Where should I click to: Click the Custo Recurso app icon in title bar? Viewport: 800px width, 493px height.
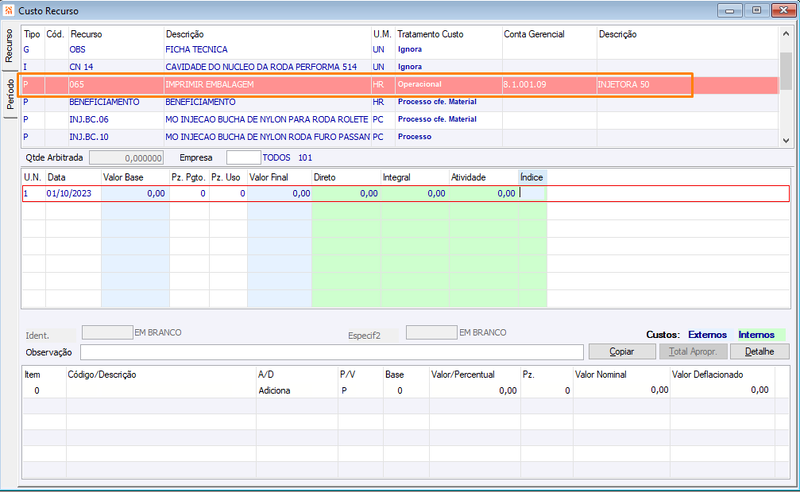[8, 10]
